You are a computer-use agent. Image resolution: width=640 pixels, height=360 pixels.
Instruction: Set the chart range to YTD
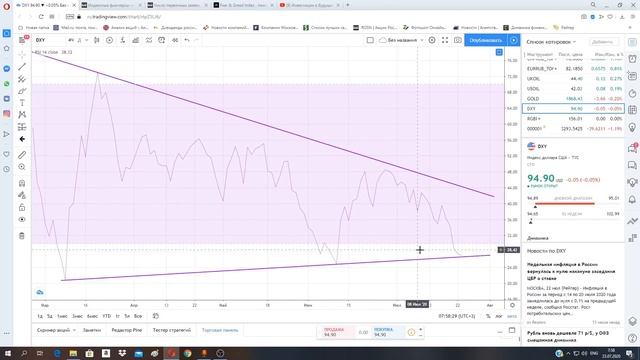click(107, 316)
